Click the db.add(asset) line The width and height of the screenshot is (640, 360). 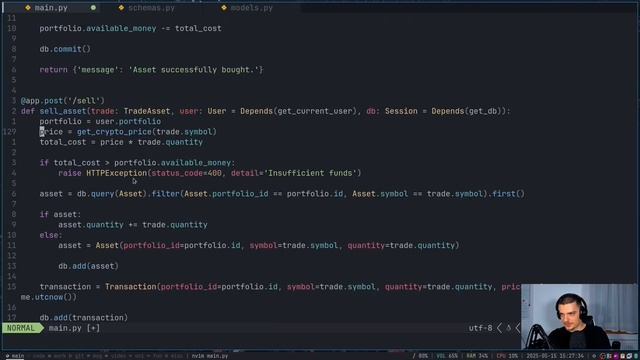tap(88, 266)
